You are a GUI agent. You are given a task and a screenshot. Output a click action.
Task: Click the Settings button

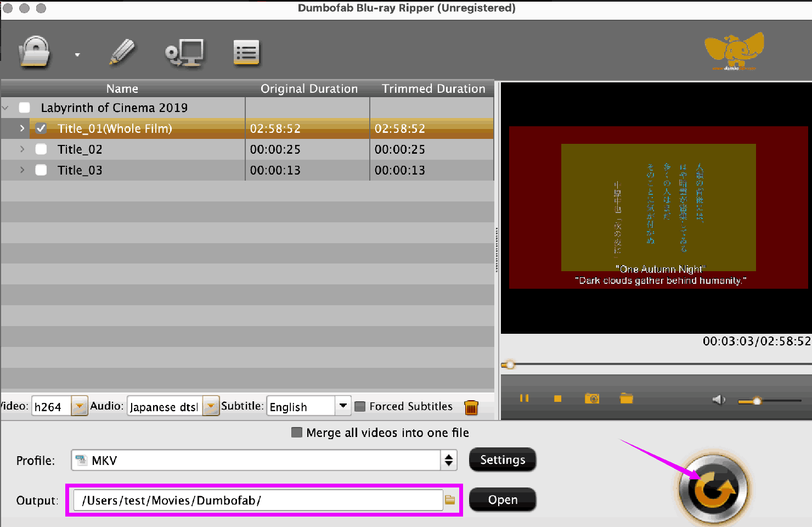point(503,460)
